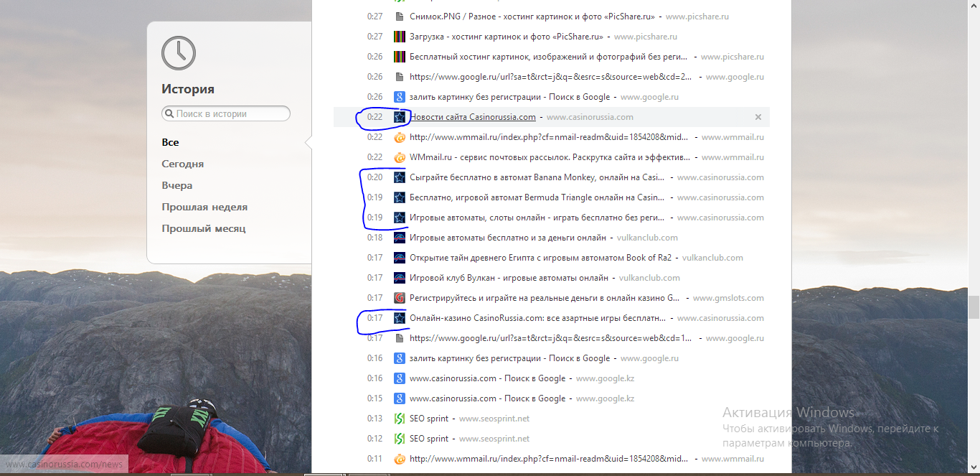
Task: Click the clock icon above История
Action: (178, 52)
